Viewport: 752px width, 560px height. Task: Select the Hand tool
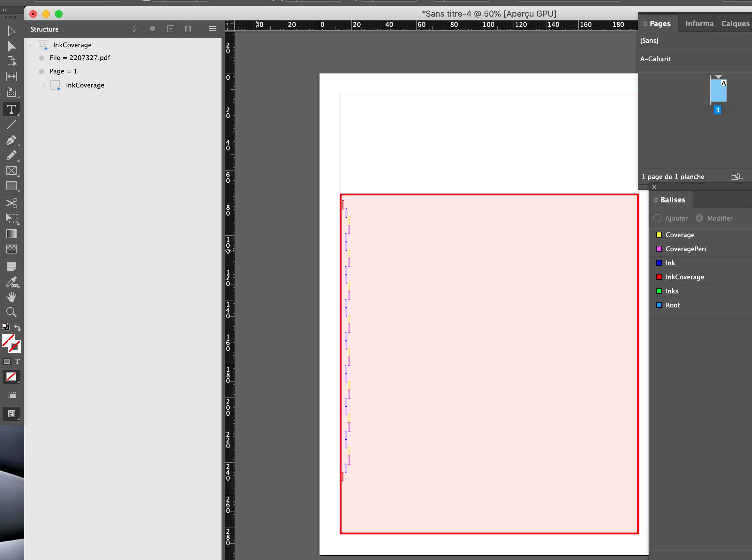pyautogui.click(x=11, y=297)
